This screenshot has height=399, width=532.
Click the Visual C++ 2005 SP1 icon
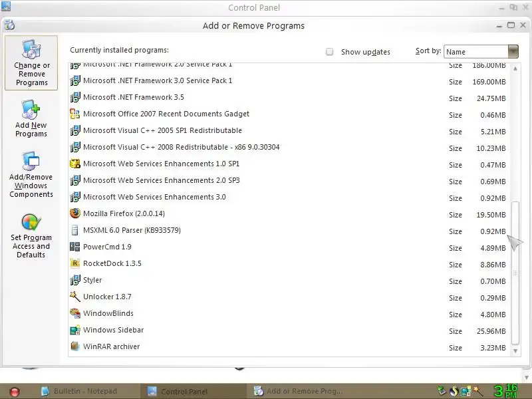(x=75, y=130)
